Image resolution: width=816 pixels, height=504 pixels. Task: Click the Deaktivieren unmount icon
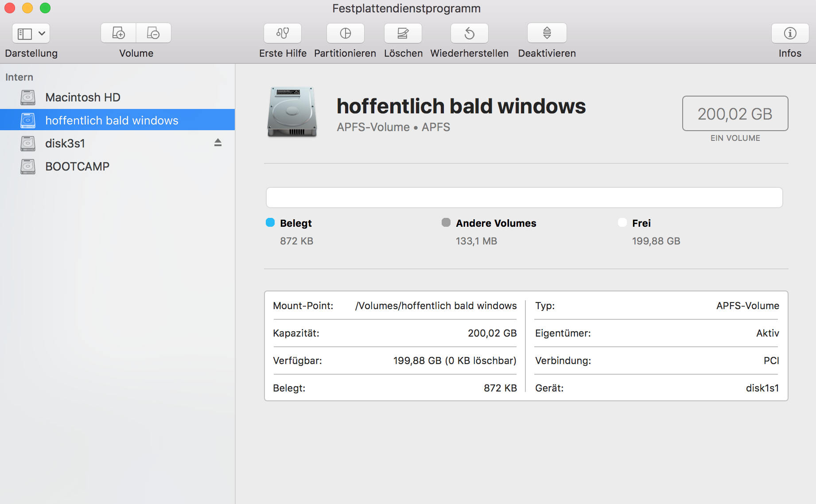[547, 33]
